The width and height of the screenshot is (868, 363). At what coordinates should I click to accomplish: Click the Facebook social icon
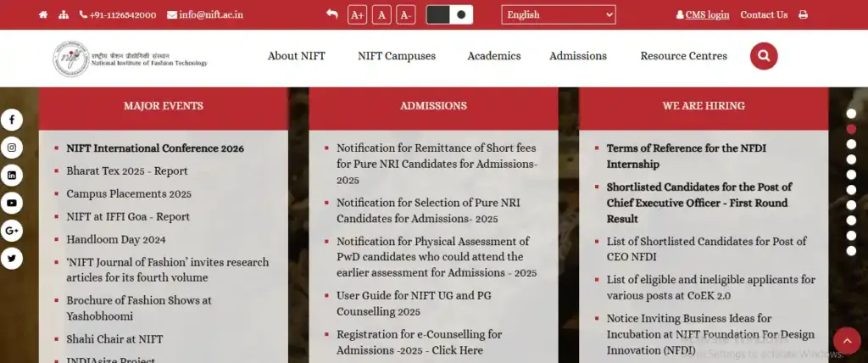[x=12, y=120]
